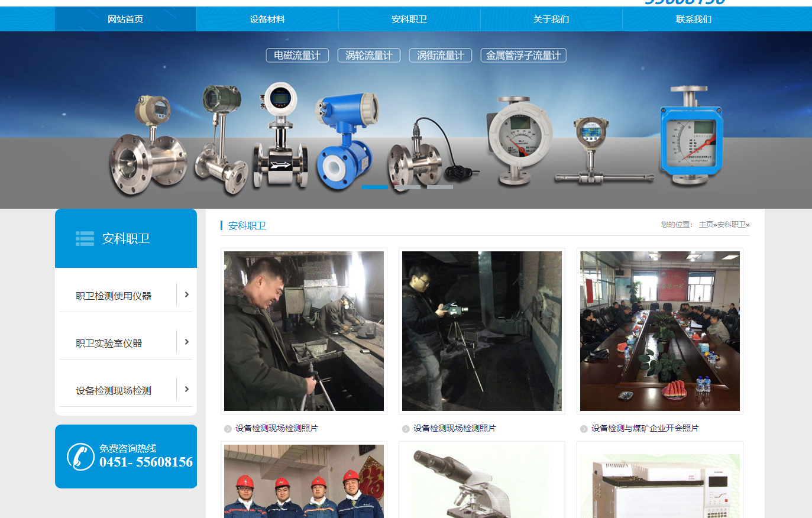The height and width of the screenshot is (518, 812).
Task: Open 职卫检测使用仪器 sidebar category
Action: (114, 296)
